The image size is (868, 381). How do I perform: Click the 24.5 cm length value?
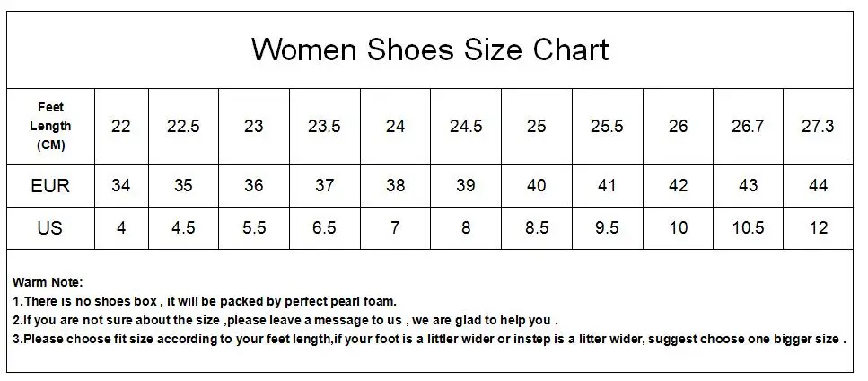(466, 127)
